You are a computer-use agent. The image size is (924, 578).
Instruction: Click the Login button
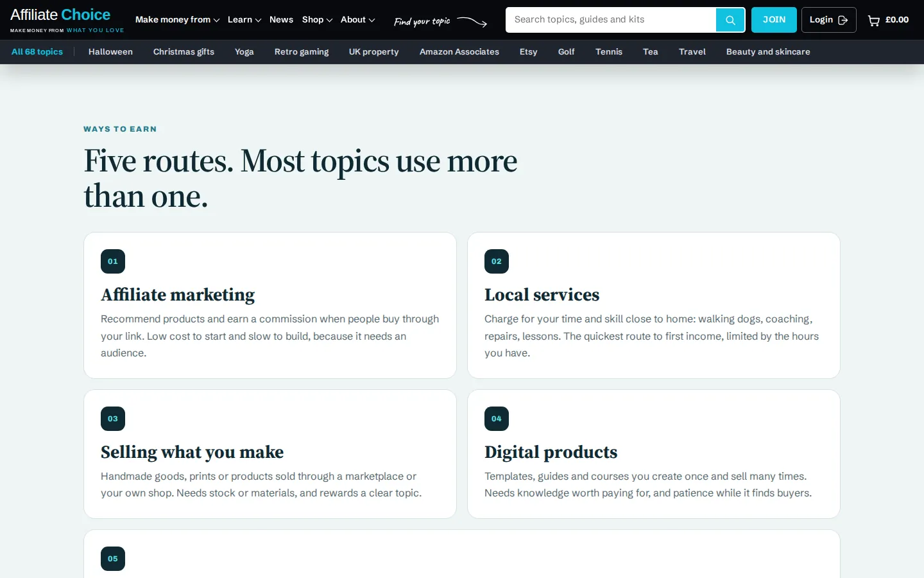coord(828,20)
